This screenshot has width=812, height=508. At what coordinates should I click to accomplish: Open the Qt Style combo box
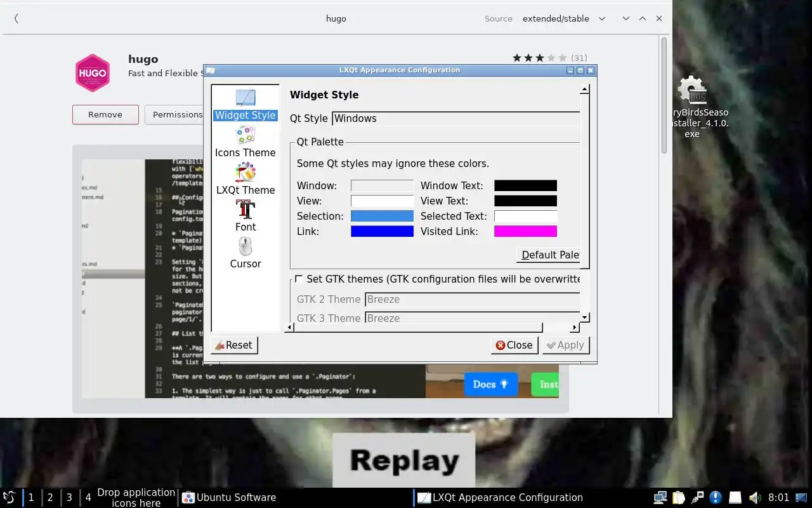(x=456, y=119)
